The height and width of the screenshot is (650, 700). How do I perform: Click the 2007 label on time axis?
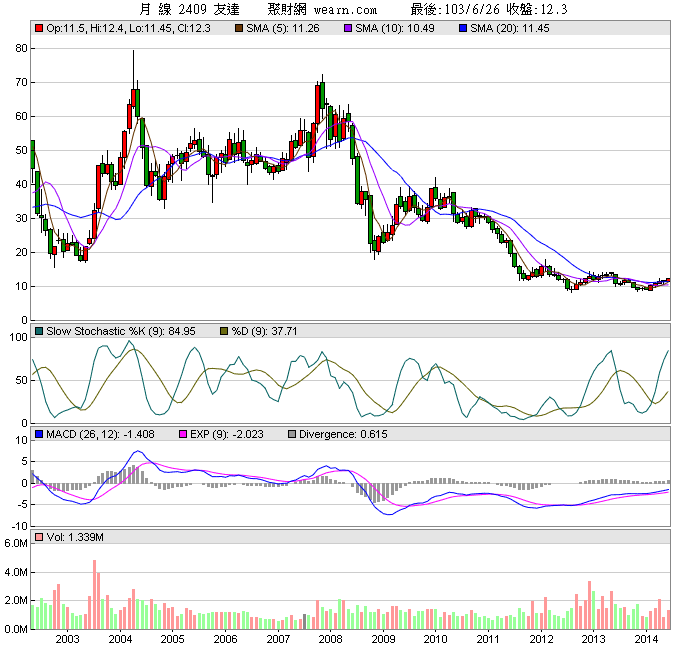point(278,639)
